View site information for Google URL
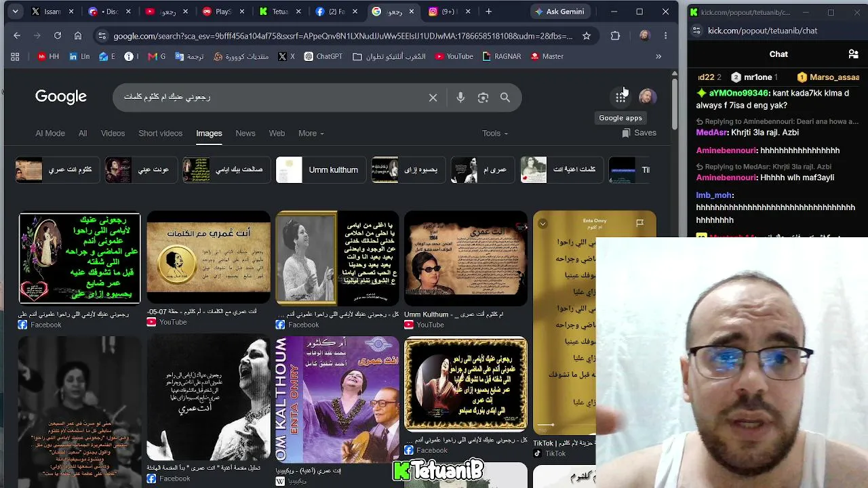The height and width of the screenshot is (488, 868). pos(102,36)
